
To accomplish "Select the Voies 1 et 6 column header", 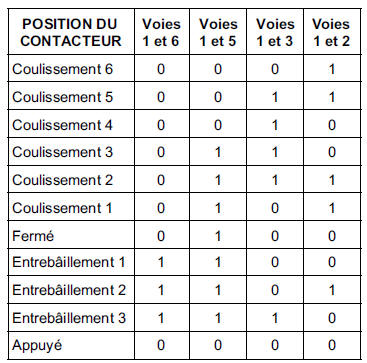I will [x=161, y=32].
